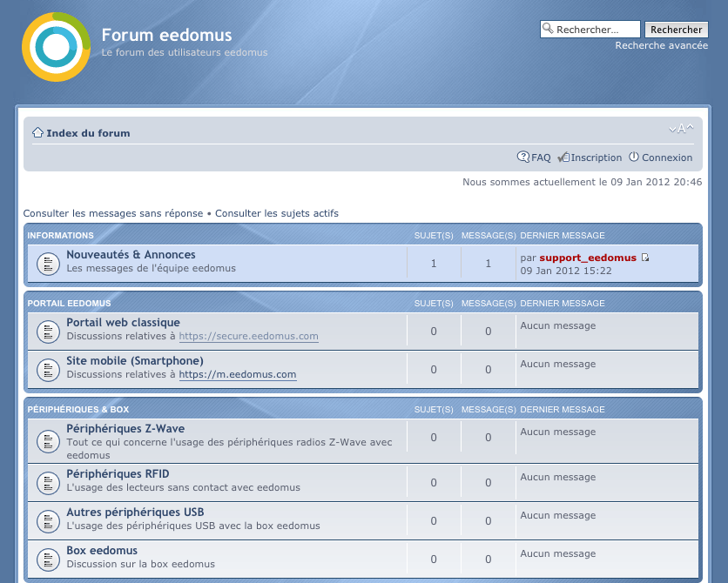The image size is (728, 583).
Task: Click the Connexion power icon
Action: pos(634,157)
